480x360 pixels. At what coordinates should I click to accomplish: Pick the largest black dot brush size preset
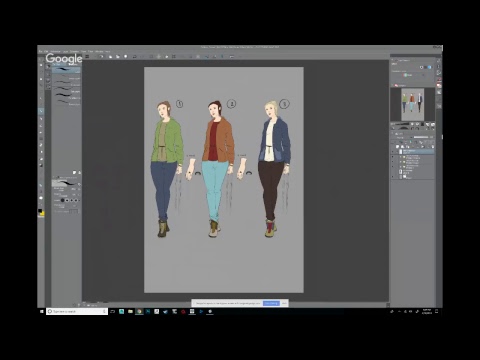click(62, 200)
